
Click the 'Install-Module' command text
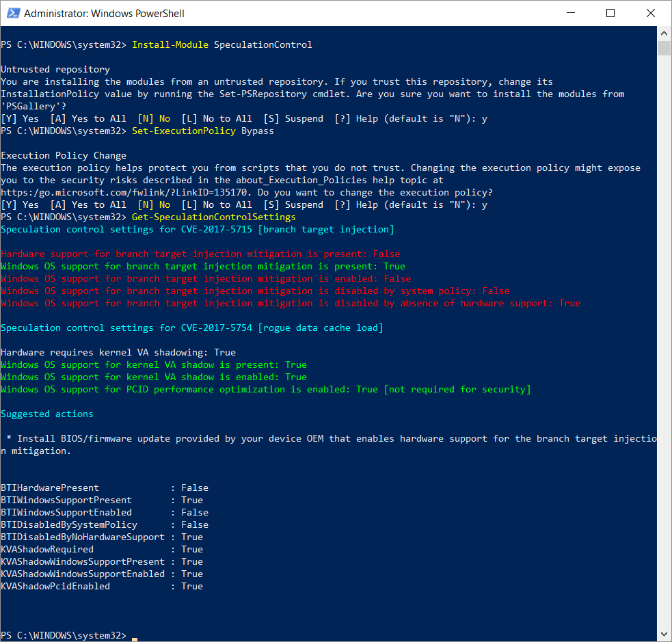pyautogui.click(x=170, y=45)
